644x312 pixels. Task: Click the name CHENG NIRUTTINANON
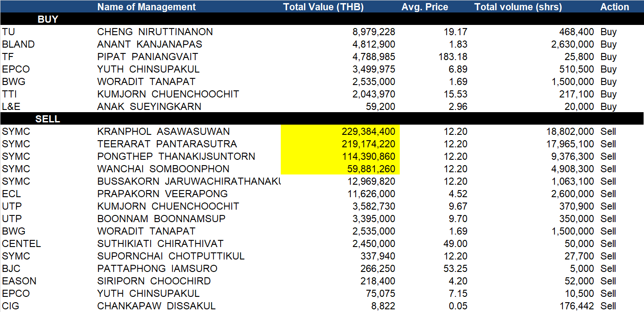point(155,32)
